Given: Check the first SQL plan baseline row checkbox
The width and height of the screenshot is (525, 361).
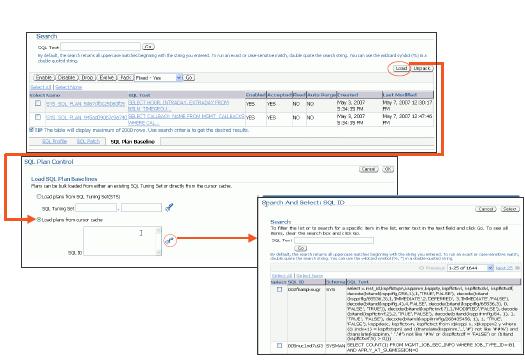Looking at the screenshot, I should tap(38, 103).
